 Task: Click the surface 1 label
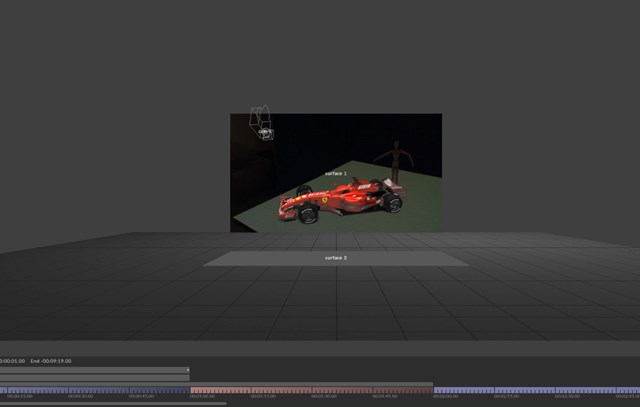pos(336,173)
